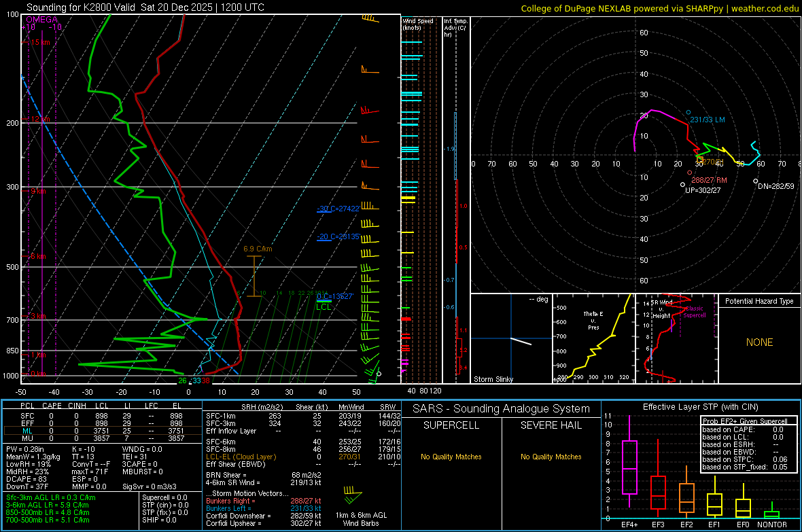Screen dimensions: 802x532
Task: Click the -30 C=27422' level label
Action: pyautogui.click(x=338, y=209)
